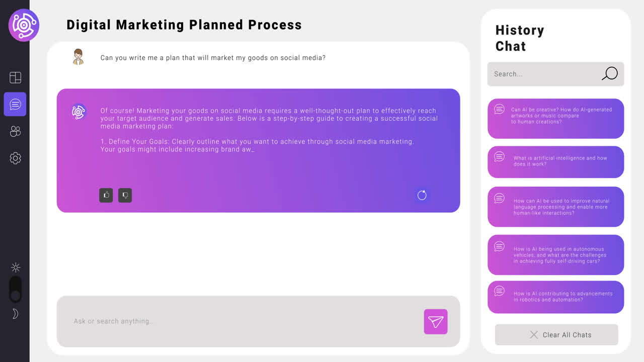Select the chat icon in sidebar

(15, 104)
